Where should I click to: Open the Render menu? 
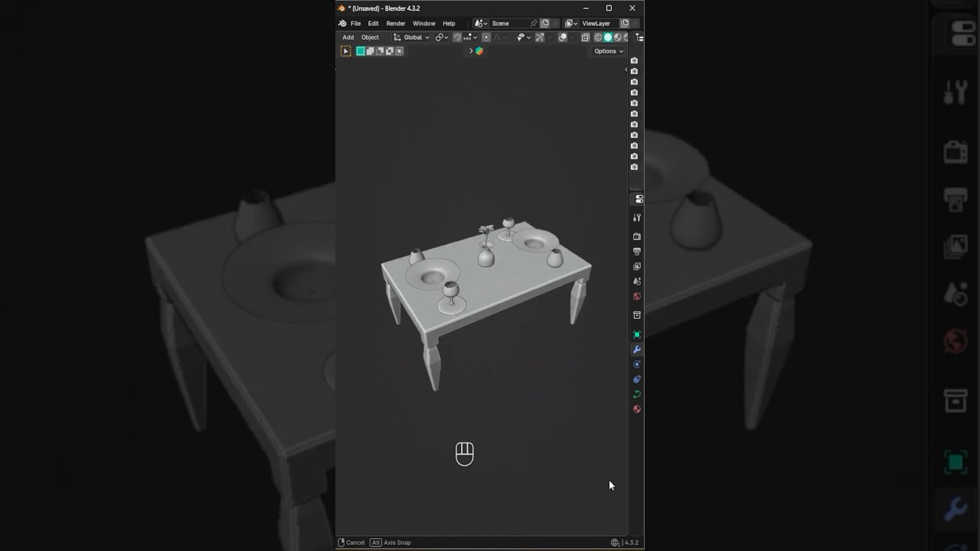pyautogui.click(x=396, y=24)
